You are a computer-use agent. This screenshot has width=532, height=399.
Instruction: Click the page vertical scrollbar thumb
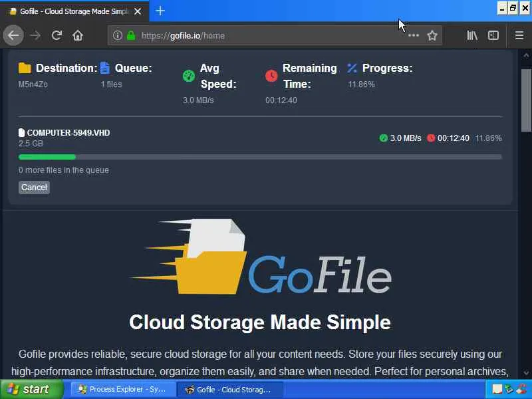(x=526, y=100)
